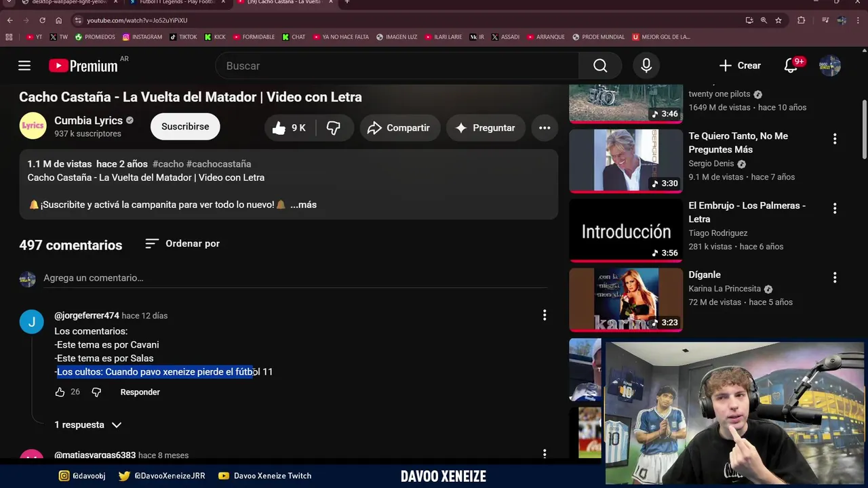Viewport: 868px width, 488px height.
Task: Open El Embrujo - Los Palmeras title
Action: [x=747, y=212]
